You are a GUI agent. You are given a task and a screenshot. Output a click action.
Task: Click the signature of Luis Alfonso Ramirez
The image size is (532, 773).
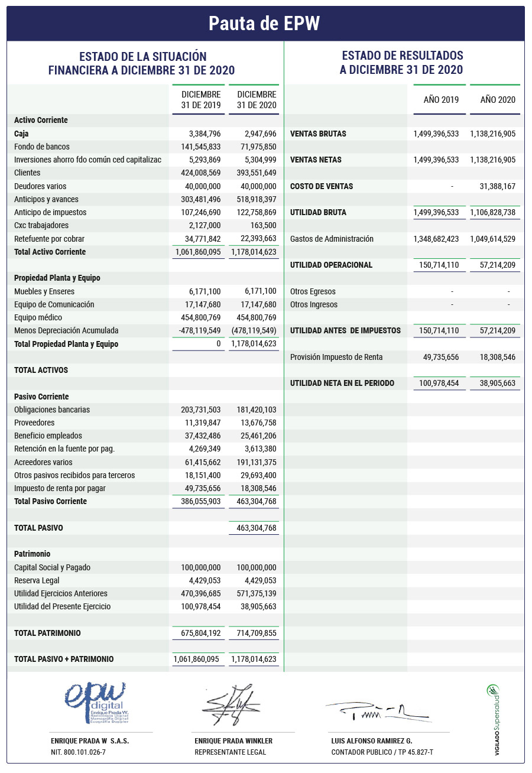pyautogui.click(x=378, y=711)
